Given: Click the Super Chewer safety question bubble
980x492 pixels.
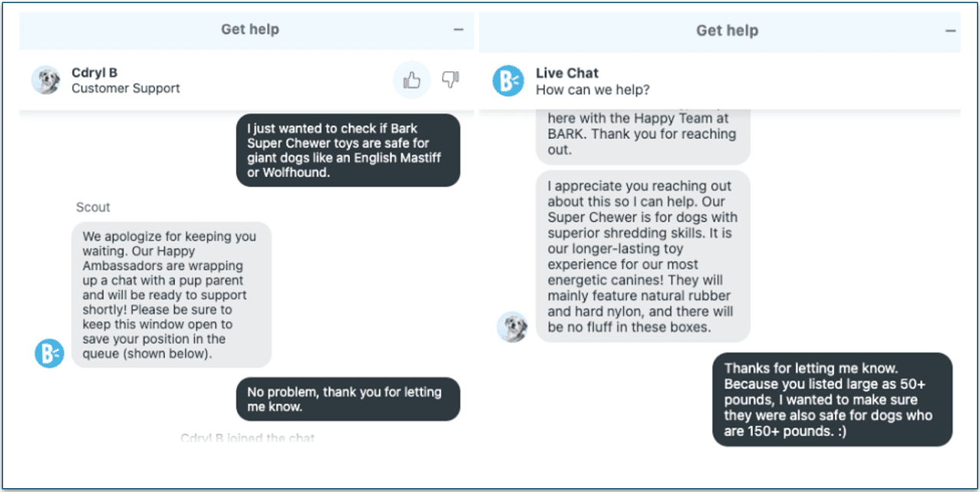Looking at the screenshot, I should point(348,150).
